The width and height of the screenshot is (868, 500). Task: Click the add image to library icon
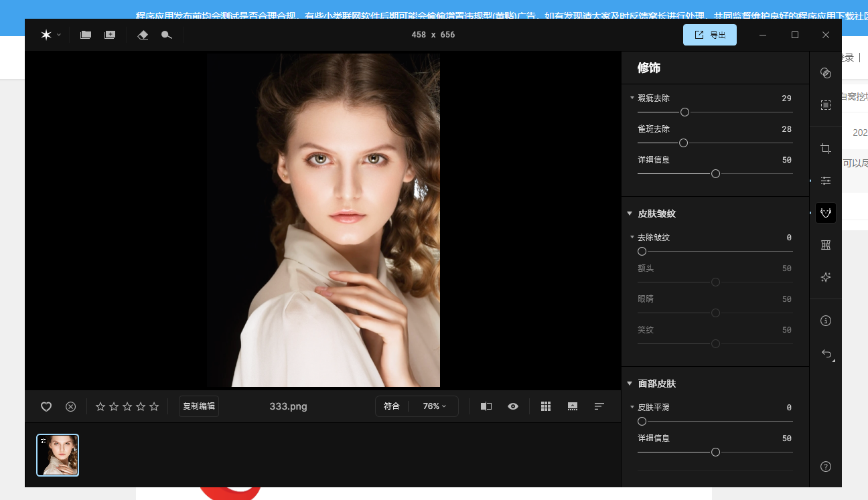click(110, 35)
